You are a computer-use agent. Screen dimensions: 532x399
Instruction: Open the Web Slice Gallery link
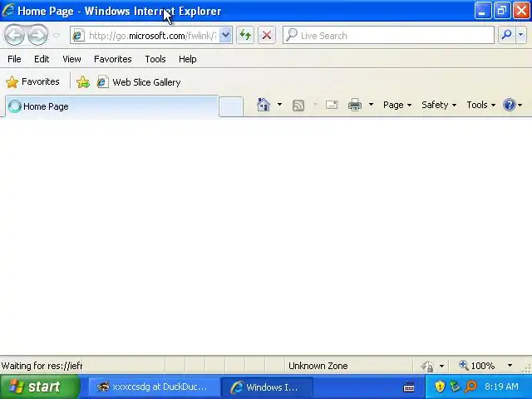[139, 82]
